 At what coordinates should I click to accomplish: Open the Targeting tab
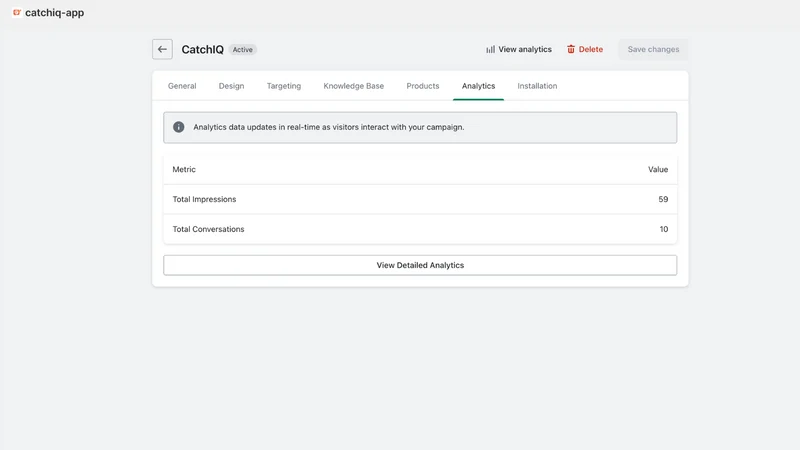tap(284, 86)
